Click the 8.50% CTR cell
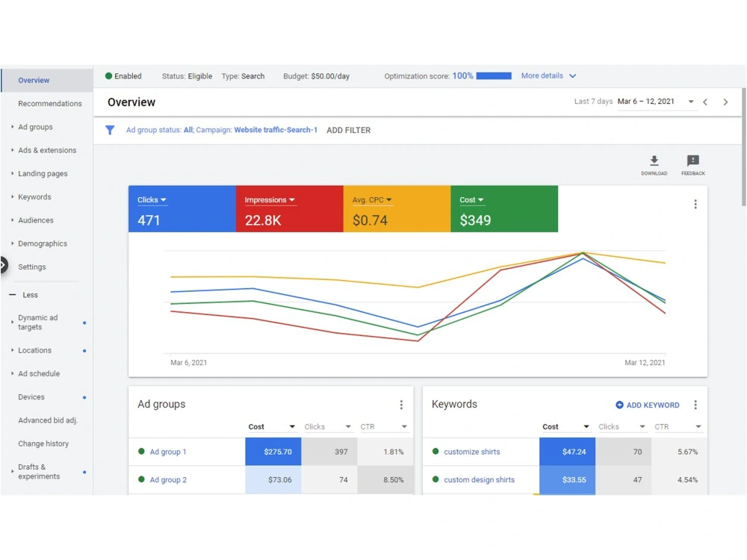Viewport: 747px width, 560px height. [385, 479]
